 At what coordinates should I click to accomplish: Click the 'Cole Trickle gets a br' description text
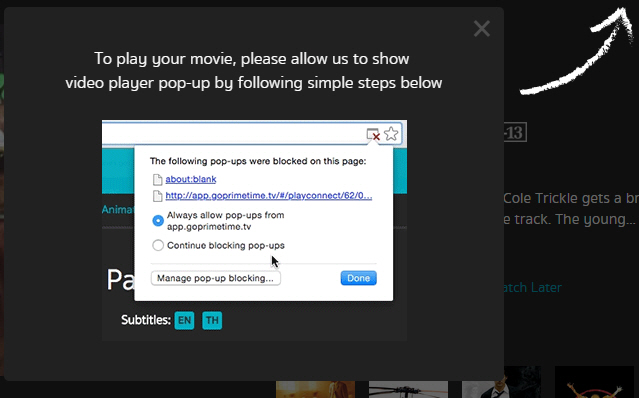click(571, 198)
